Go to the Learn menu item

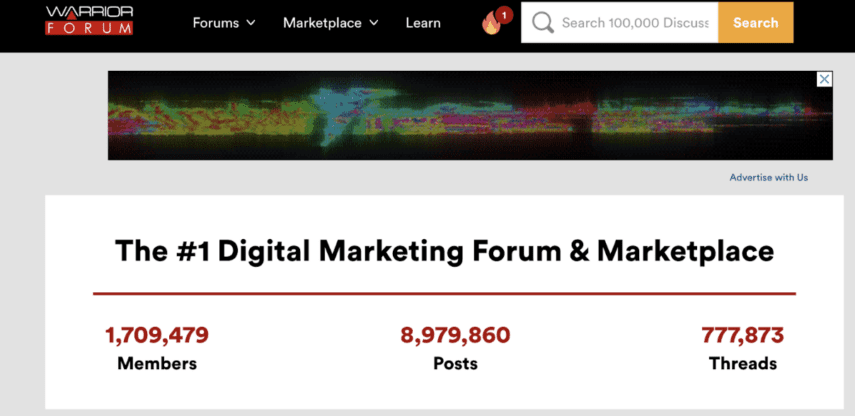click(x=423, y=23)
